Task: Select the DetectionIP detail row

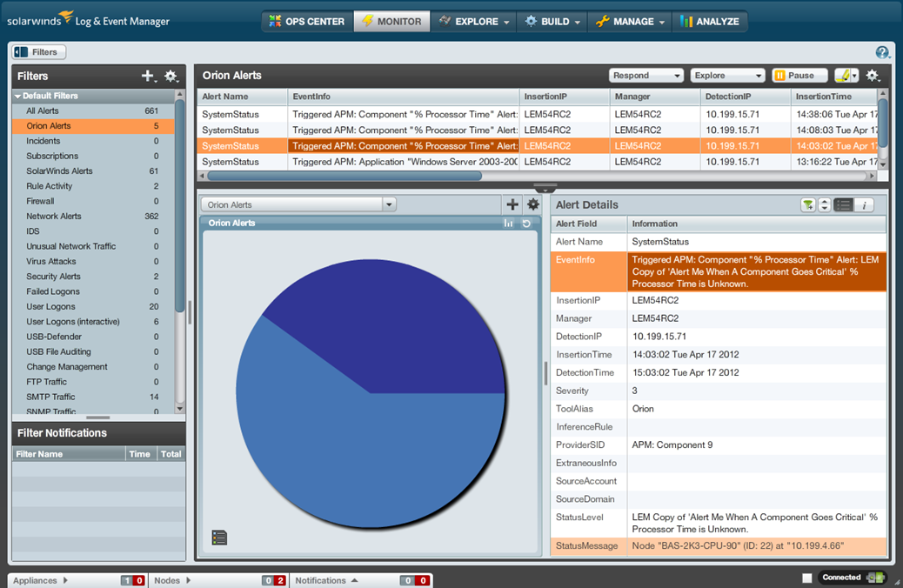Action: (719, 337)
